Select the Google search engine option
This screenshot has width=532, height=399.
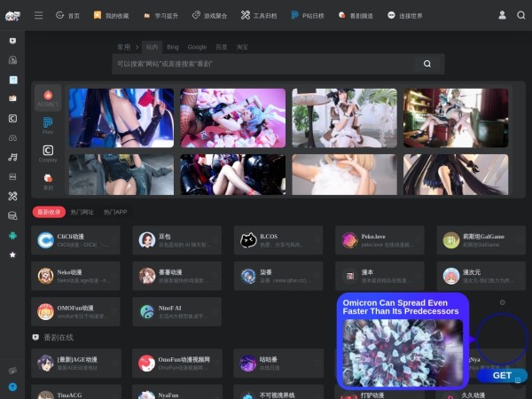point(197,46)
